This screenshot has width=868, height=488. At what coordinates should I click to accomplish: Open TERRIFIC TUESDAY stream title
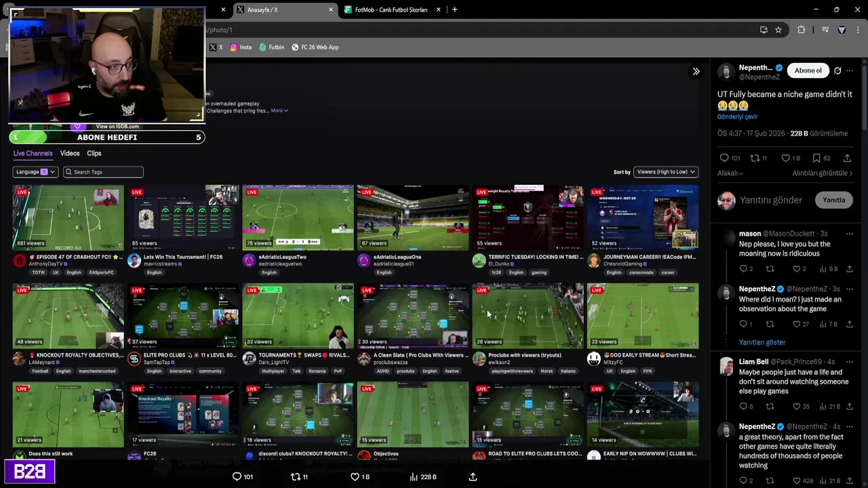(x=536, y=257)
